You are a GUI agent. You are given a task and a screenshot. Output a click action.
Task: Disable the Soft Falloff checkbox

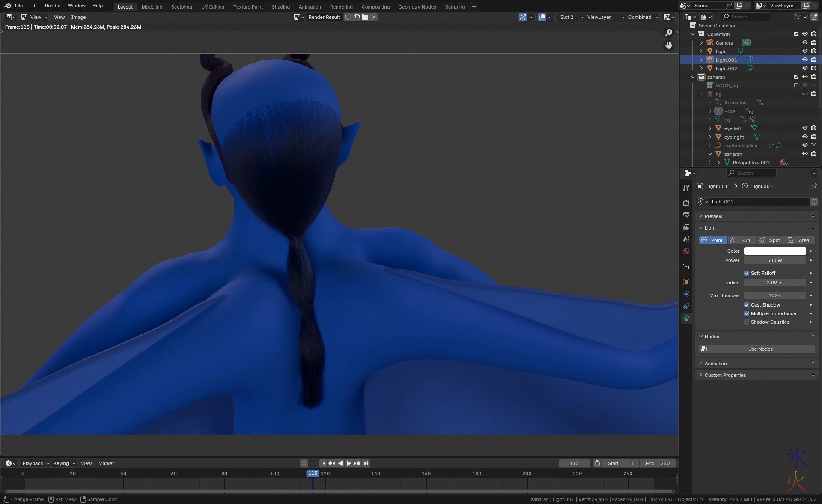tap(747, 273)
